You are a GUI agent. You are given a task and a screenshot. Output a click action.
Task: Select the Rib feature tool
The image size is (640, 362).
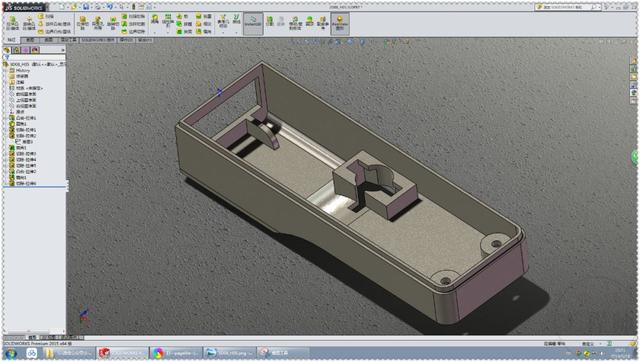pos(183,16)
